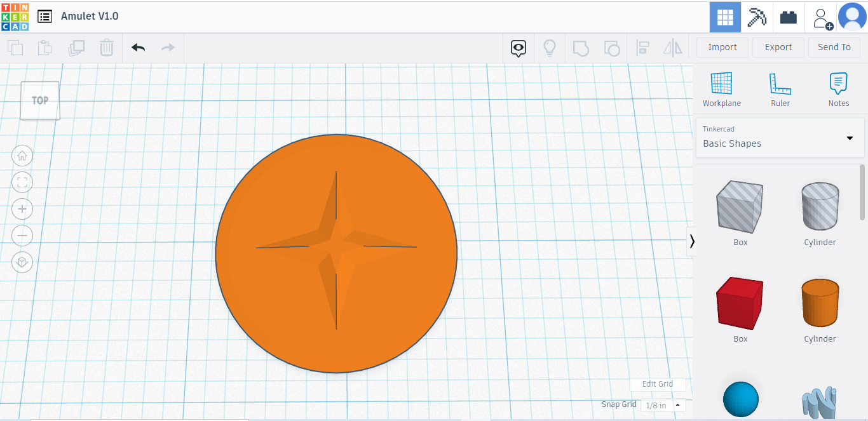Click the Delete trash icon

(107, 48)
